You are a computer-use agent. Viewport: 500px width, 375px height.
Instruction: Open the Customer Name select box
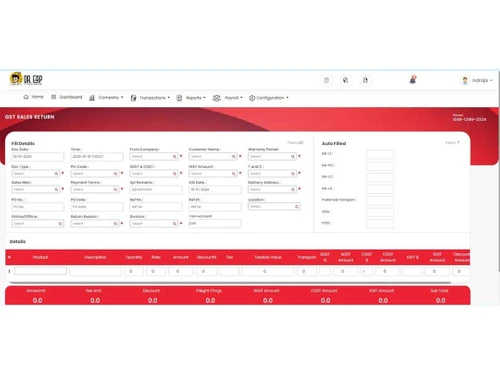tap(213, 156)
